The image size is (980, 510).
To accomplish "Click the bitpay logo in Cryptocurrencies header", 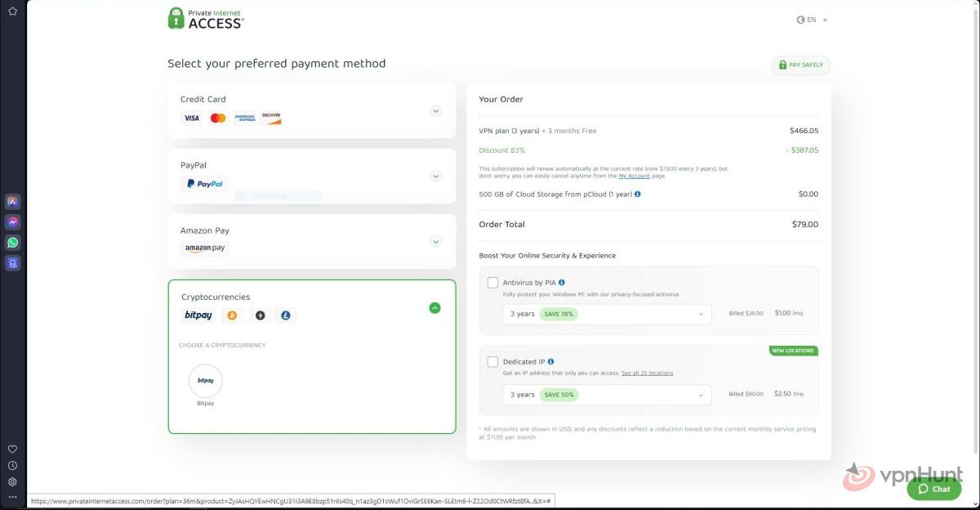I will tap(198, 315).
